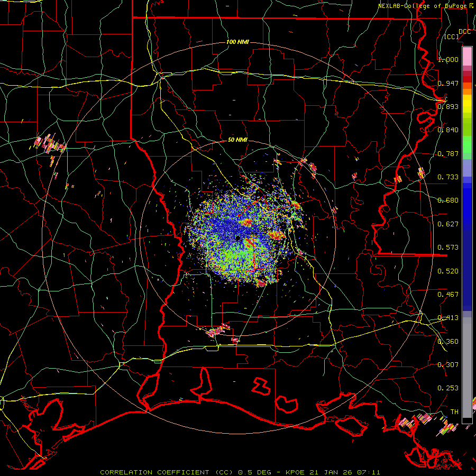Viewport: 476px width, 476px height.
Task: Click the CORRELATION COEFFICIENT caption at bottom
Action: 167,472
